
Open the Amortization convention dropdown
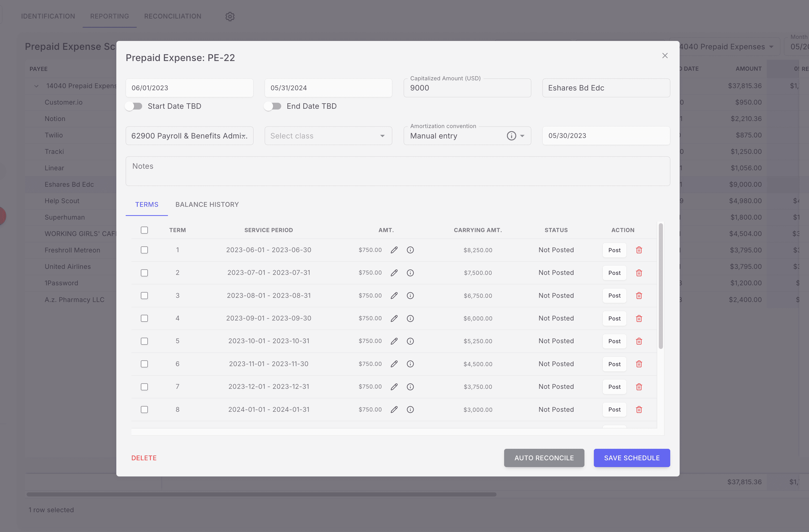coord(522,136)
